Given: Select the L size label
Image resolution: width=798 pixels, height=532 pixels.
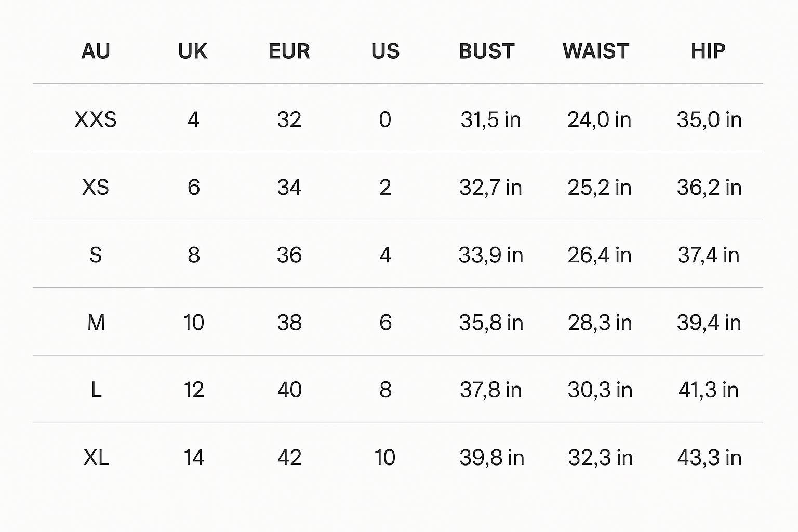Looking at the screenshot, I should 96,390.
